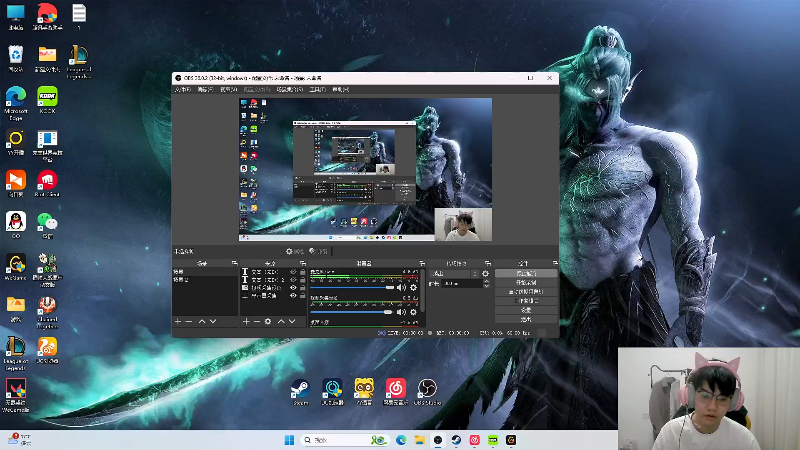The height and width of the screenshot is (450, 800).
Task: Lock the video capture device source
Action: pos(303,288)
